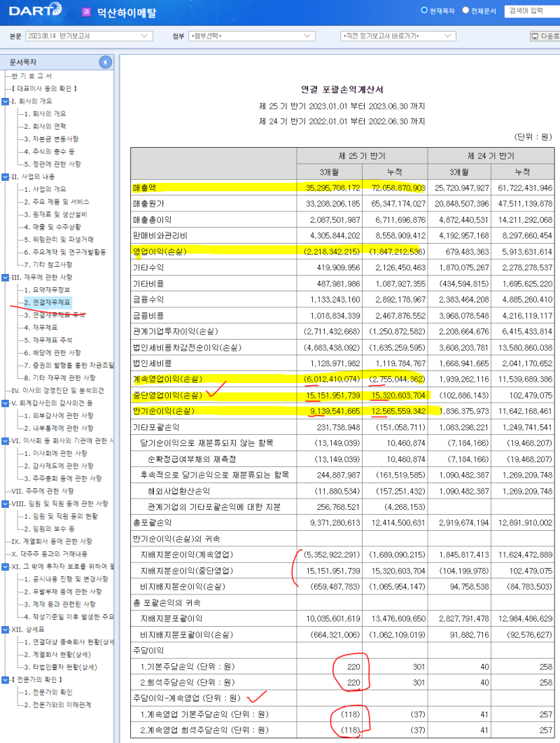The image size is (560, 743).
Task: Collapse the 'I. 회사의 개요' section
Action: coord(4,99)
